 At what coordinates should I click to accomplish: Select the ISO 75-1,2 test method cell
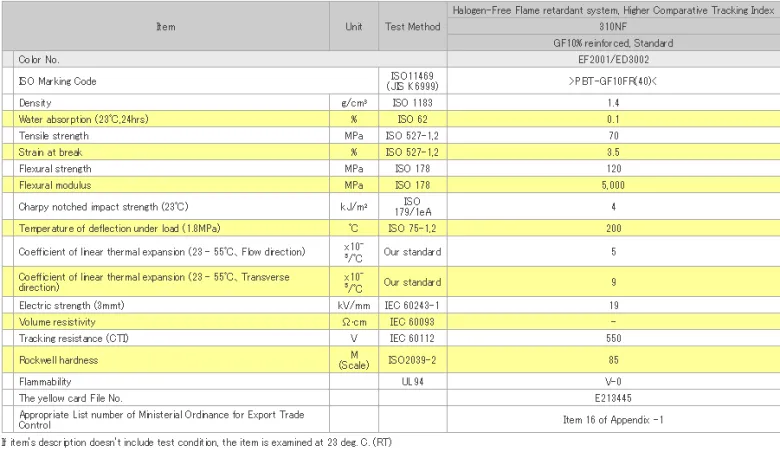click(x=412, y=228)
